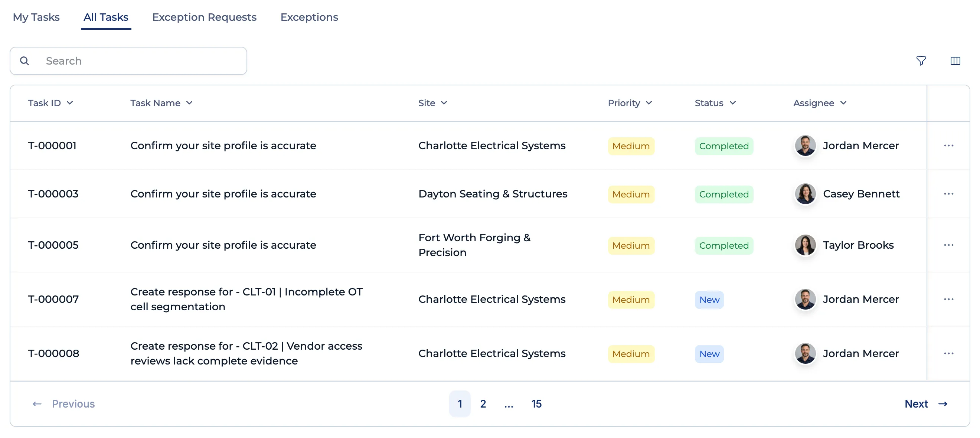Click the Medium priority badge for T-000005
Image resolution: width=980 pixels, height=438 pixels.
tap(631, 245)
